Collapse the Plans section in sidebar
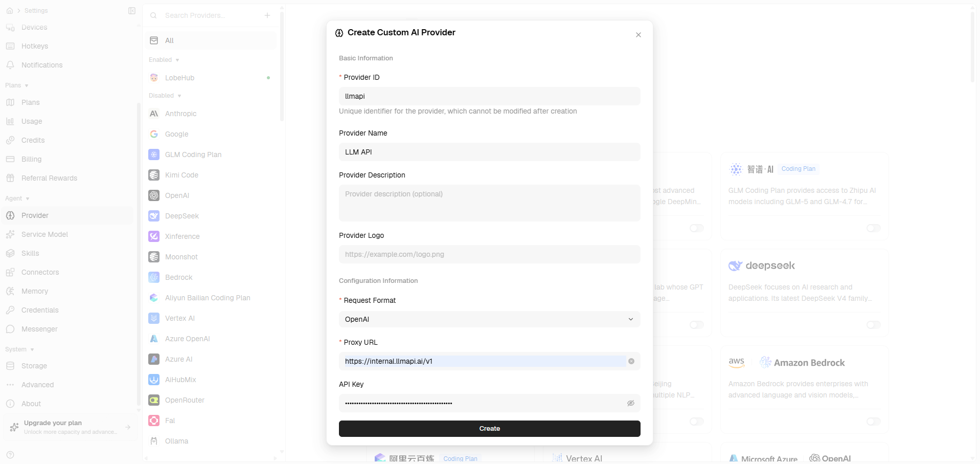This screenshot has height=464, width=980. 17,85
